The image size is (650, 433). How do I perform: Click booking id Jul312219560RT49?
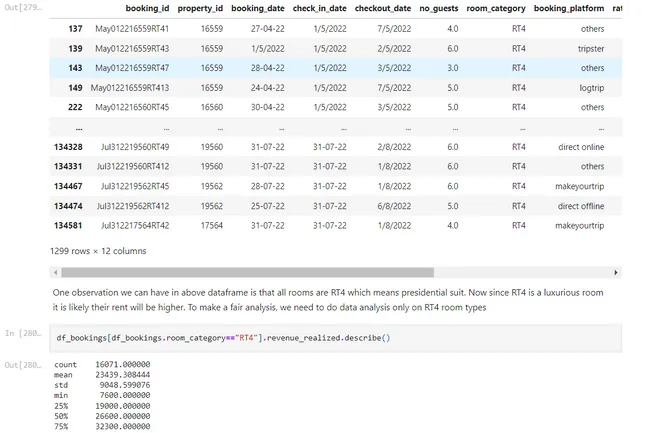(x=135, y=147)
